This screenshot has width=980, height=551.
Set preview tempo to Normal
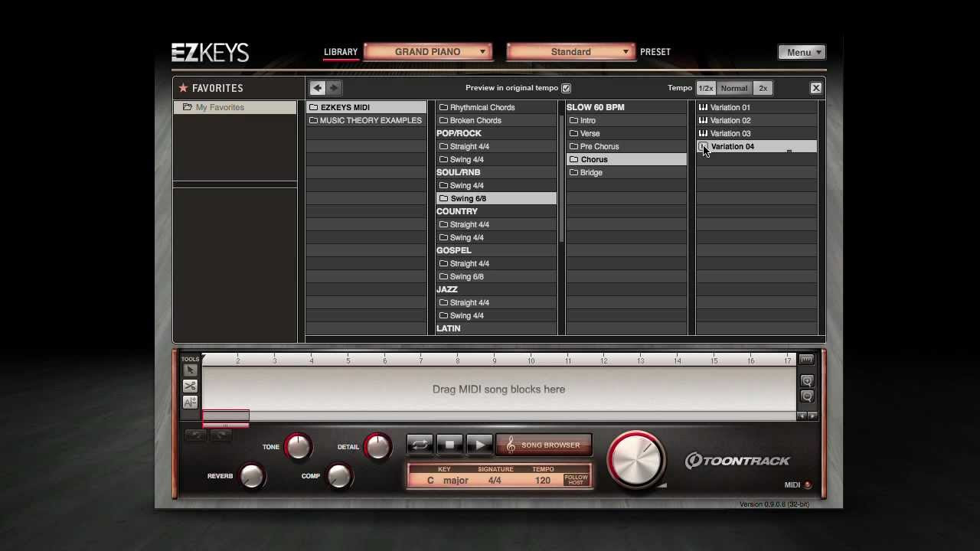pyautogui.click(x=733, y=88)
